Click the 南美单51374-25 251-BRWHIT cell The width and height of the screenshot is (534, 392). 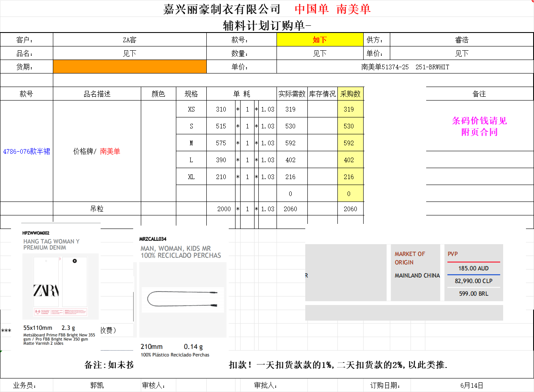click(x=405, y=67)
